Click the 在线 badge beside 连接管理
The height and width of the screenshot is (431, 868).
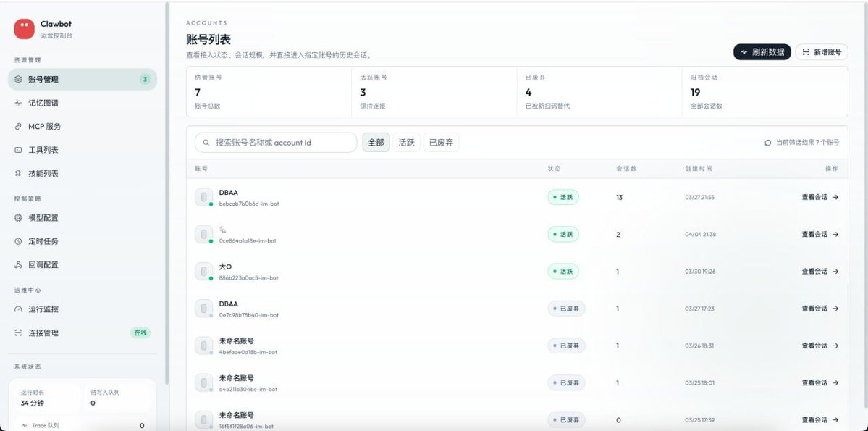pyautogui.click(x=140, y=333)
